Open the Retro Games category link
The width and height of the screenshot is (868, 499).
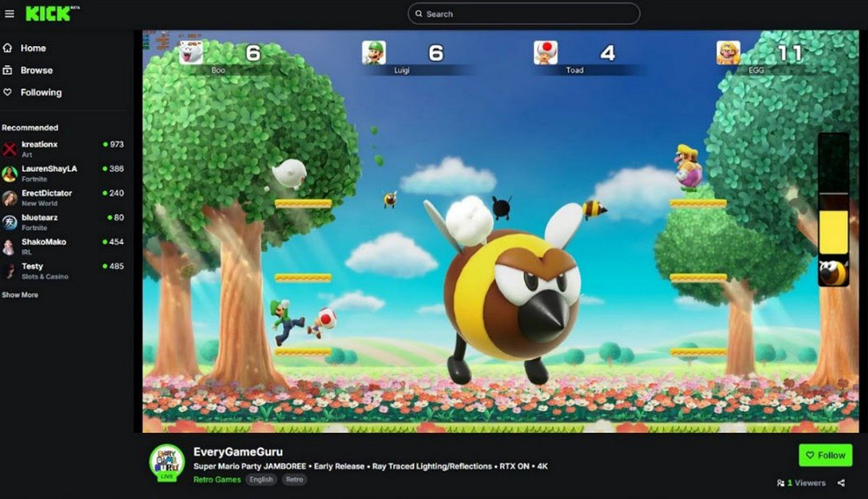click(x=216, y=479)
